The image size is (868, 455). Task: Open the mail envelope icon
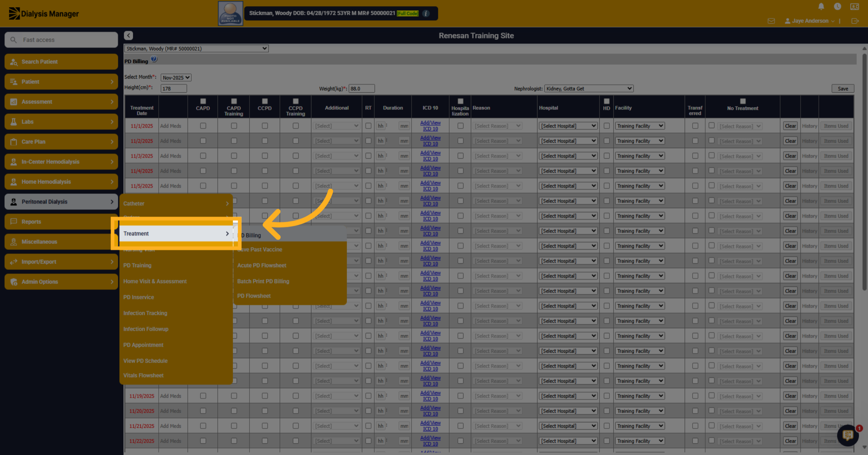point(771,21)
